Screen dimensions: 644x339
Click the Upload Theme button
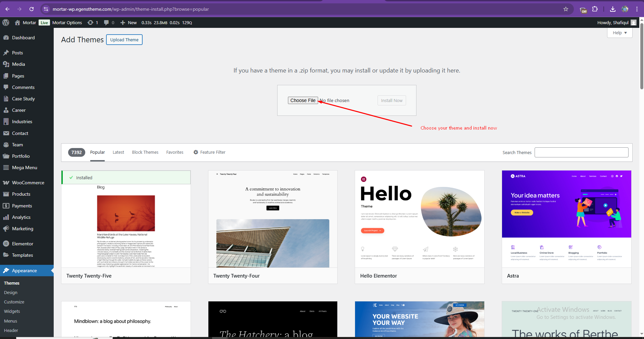[x=124, y=40]
